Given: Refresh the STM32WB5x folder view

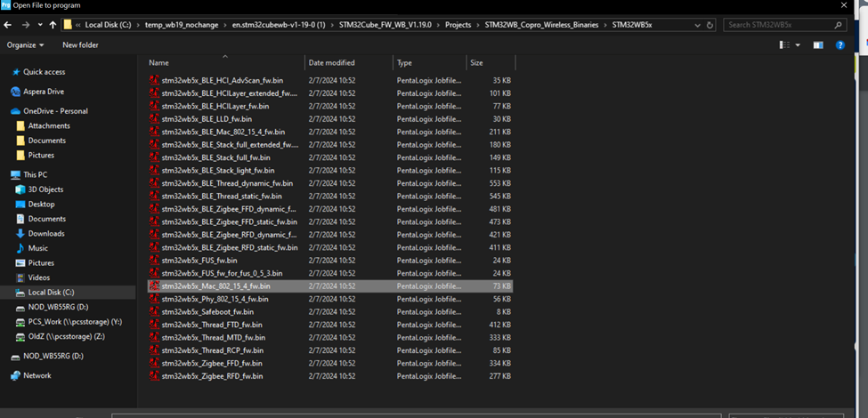Looking at the screenshot, I should point(710,25).
